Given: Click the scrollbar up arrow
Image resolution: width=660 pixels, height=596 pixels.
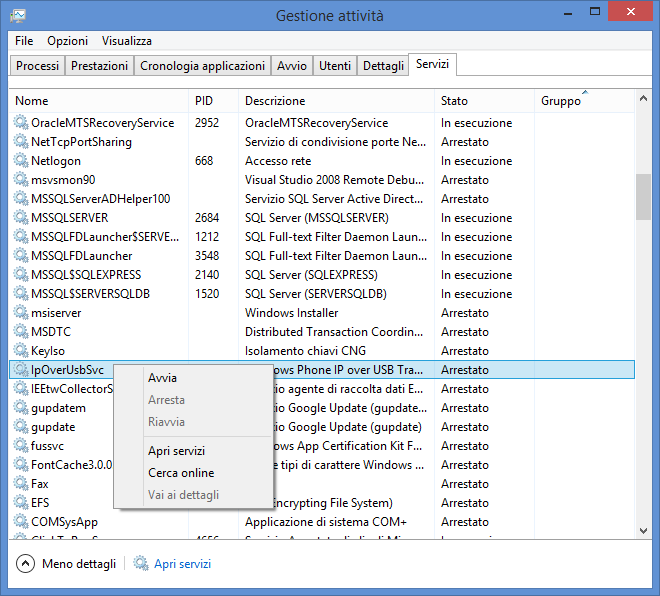Looking at the screenshot, I should pos(643,98).
